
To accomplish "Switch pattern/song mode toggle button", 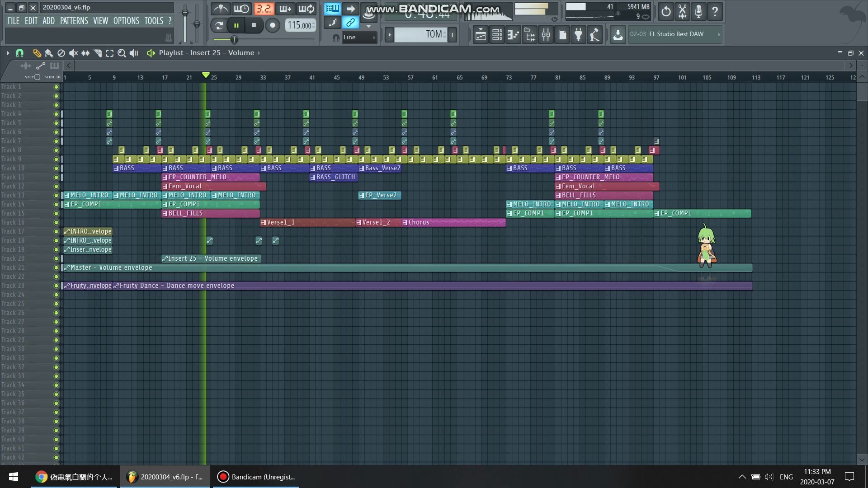I will point(219,25).
